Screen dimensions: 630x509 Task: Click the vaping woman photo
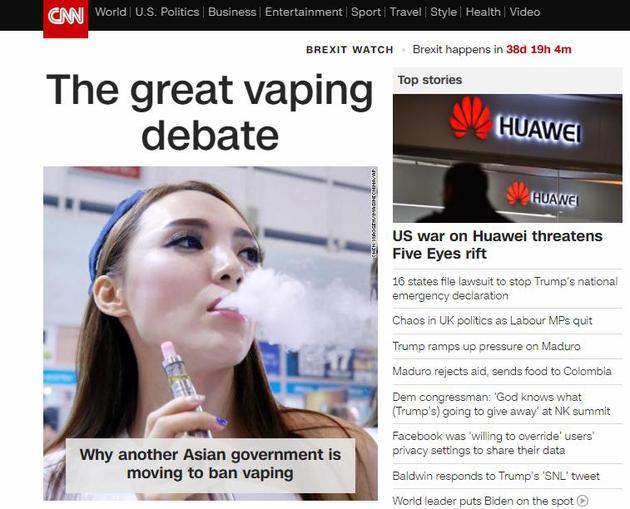[x=211, y=301]
